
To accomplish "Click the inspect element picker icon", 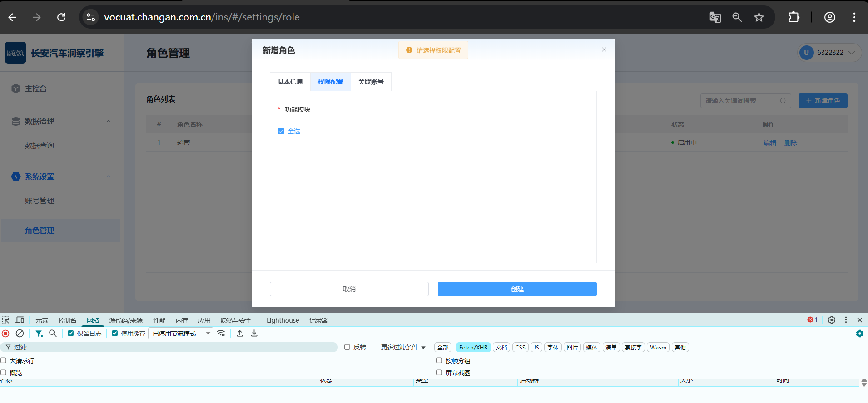I will [5, 320].
